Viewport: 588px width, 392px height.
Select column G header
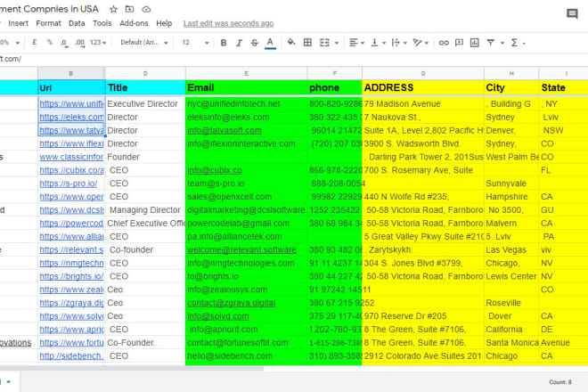point(423,74)
